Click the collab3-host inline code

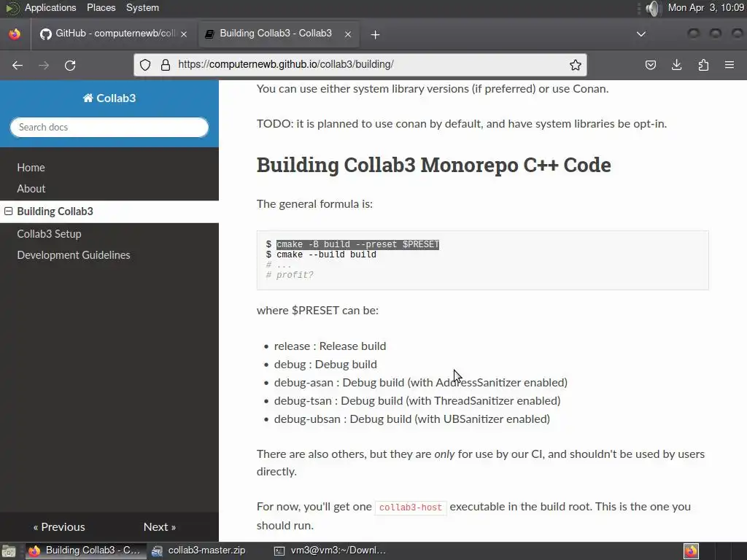click(411, 507)
